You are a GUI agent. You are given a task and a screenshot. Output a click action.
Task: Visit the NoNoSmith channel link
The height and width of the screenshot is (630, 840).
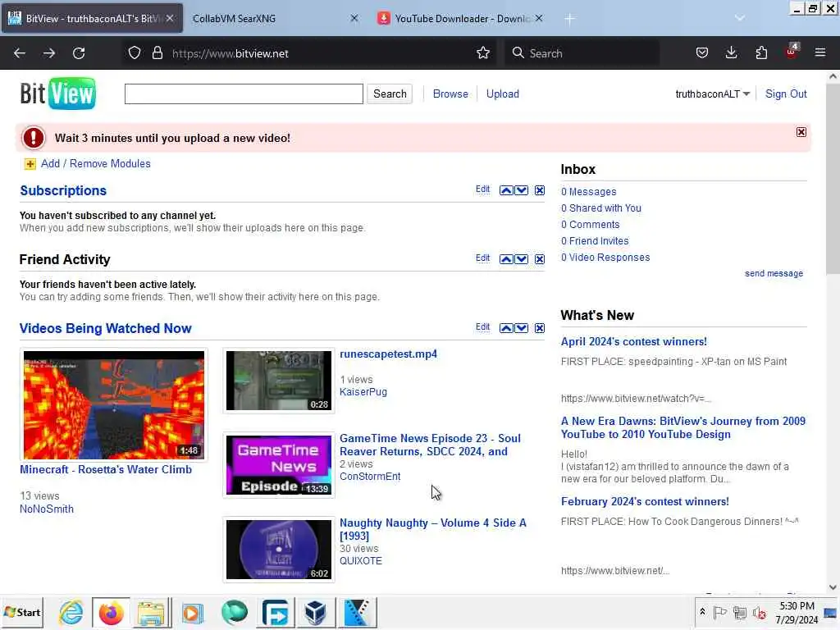click(47, 509)
